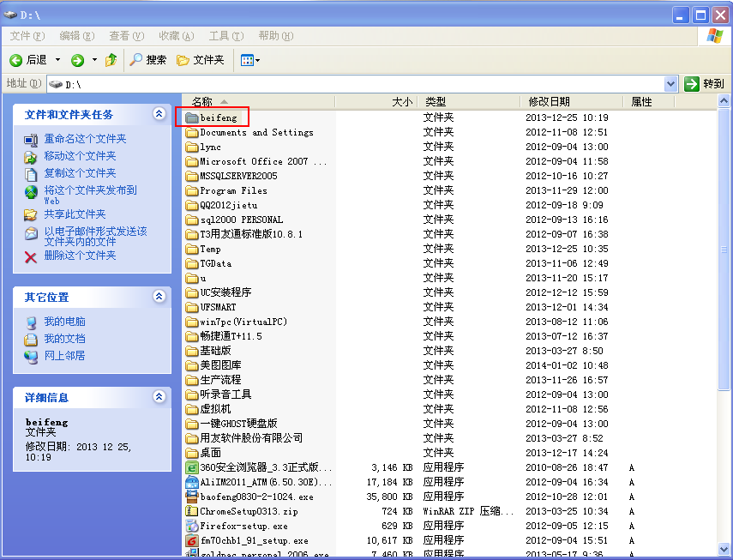Image resolution: width=733 pixels, height=560 pixels.
Task: Select the Temp folder icon
Action: click(x=192, y=249)
